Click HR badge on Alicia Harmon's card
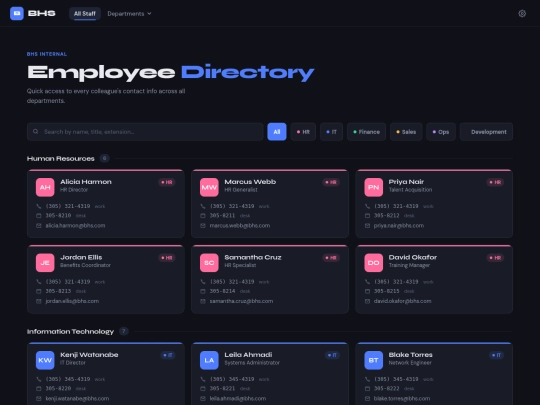This screenshot has width=540, height=405. point(167,182)
